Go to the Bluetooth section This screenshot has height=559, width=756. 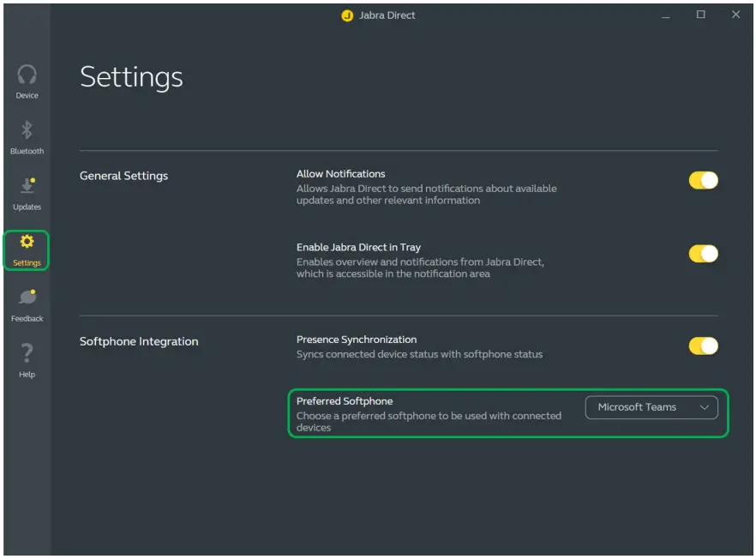point(27,137)
